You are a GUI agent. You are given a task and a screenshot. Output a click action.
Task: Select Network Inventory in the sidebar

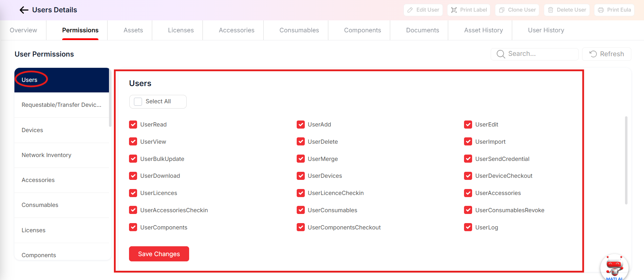pos(62,155)
